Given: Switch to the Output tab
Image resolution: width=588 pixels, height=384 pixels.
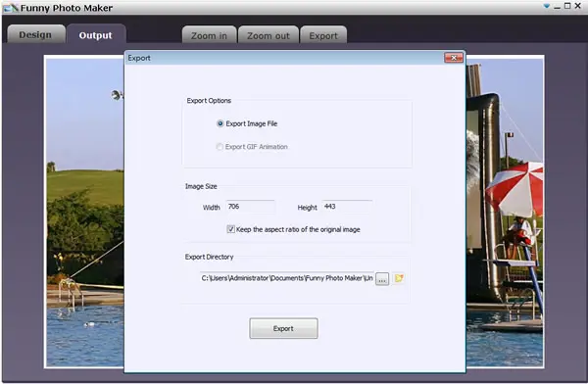Looking at the screenshot, I should (96, 35).
